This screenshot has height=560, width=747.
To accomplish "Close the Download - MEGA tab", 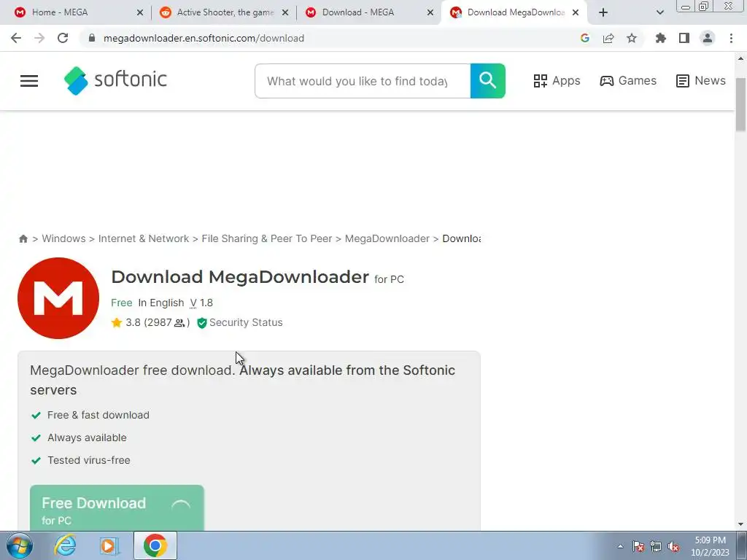I will [430, 12].
